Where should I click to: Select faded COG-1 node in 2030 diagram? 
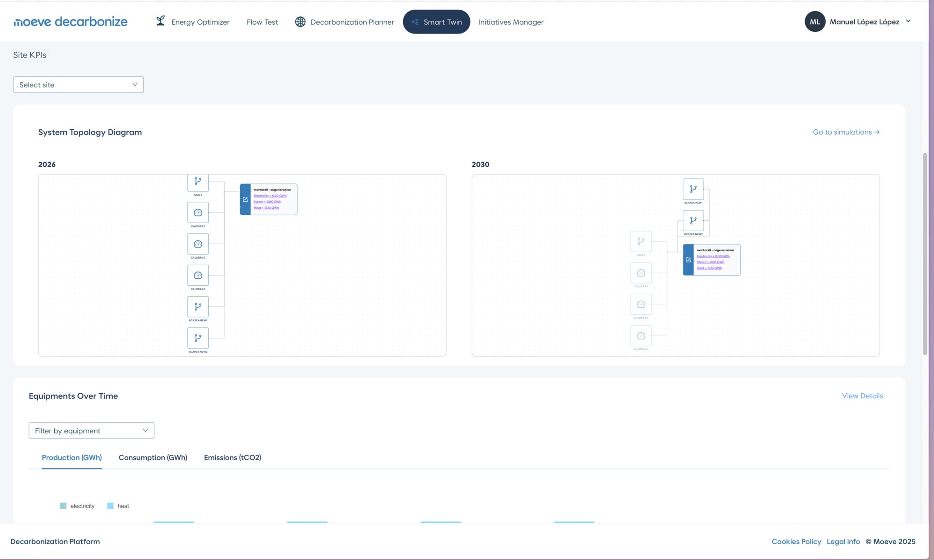click(641, 241)
